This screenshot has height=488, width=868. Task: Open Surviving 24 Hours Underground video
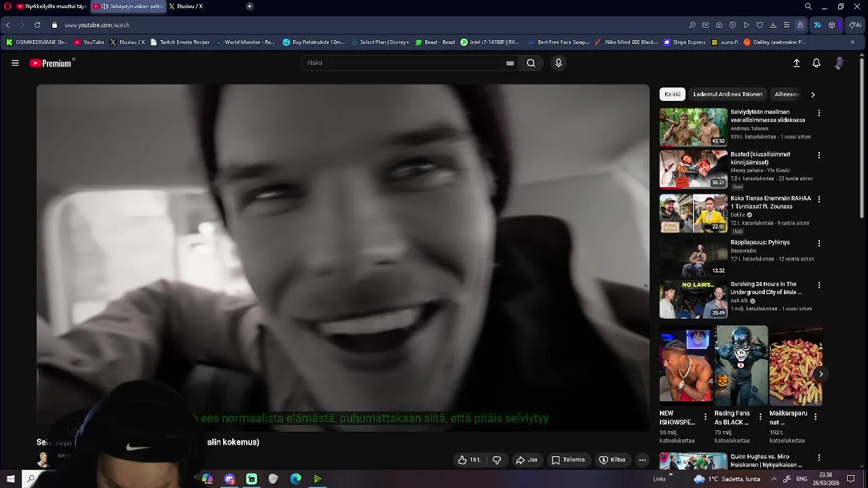(x=693, y=300)
